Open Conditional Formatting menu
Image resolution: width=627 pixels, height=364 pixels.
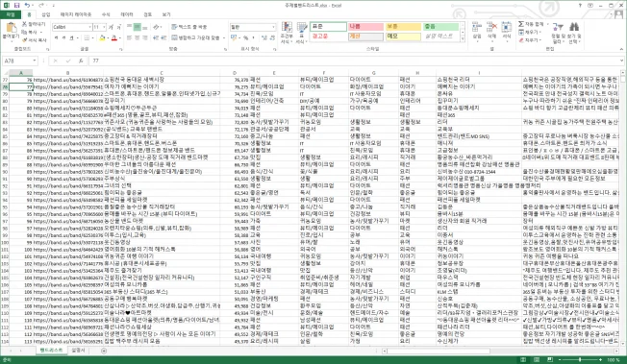coord(287,33)
